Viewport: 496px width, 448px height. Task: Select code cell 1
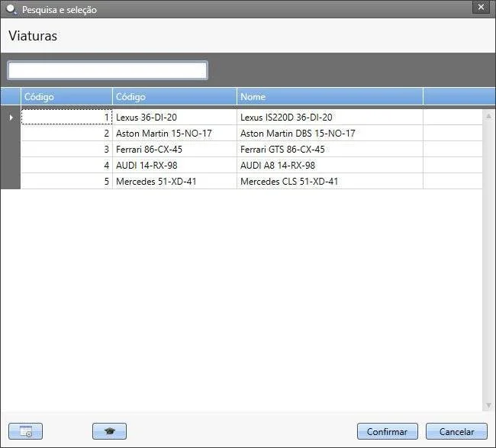tap(66, 117)
